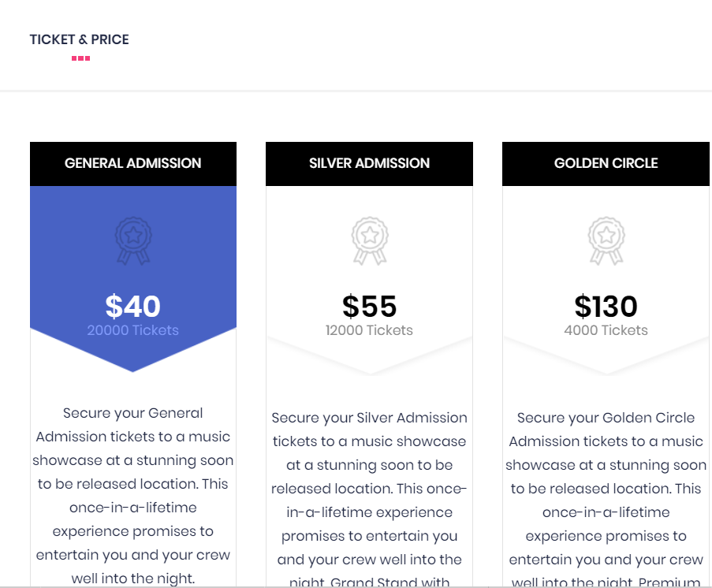Select the Golden Circle header
The image size is (712, 588).
(x=606, y=163)
